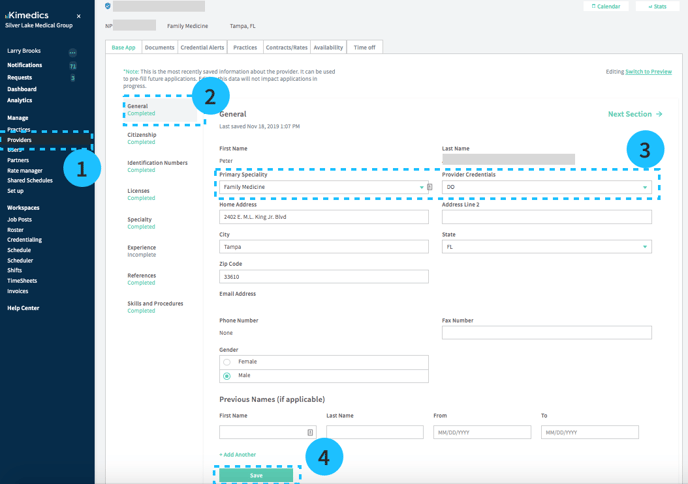Switch to the Practices tab
This screenshot has width=688, height=484.
coord(245,47)
